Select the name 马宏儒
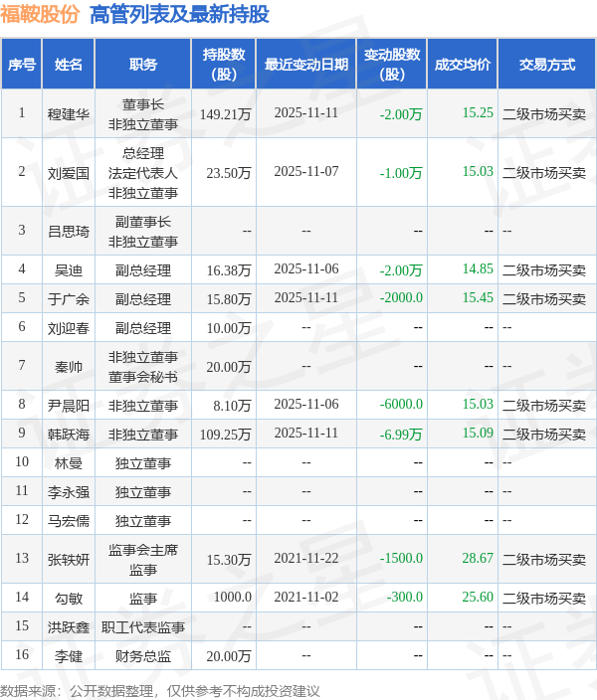The image size is (597, 700). click(x=69, y=521)
